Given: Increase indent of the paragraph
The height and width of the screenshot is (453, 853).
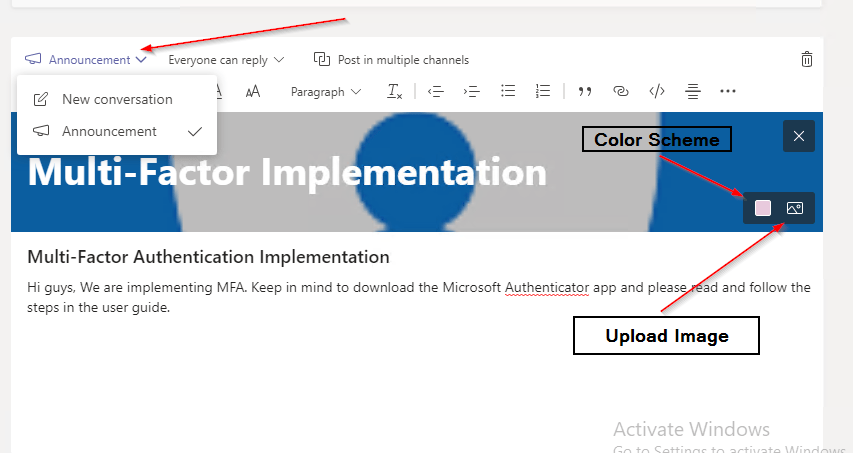Looking at the screenshot, I should point(472,92).
